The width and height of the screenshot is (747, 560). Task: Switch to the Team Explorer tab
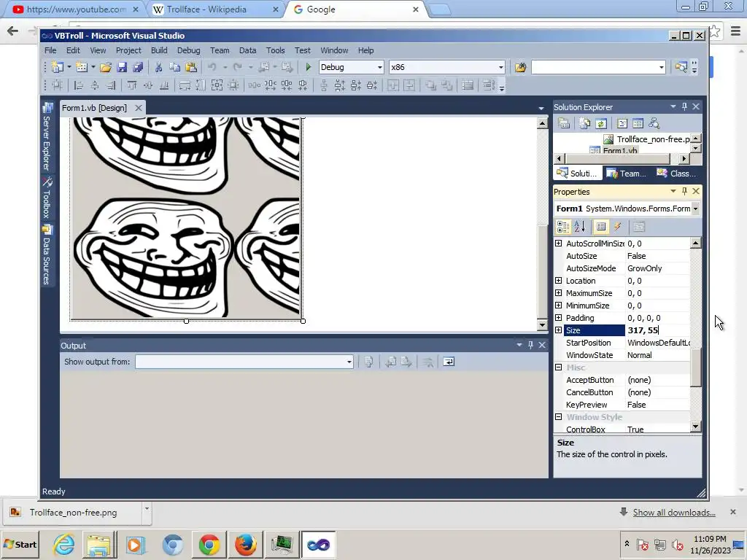(x=627, y=174)
